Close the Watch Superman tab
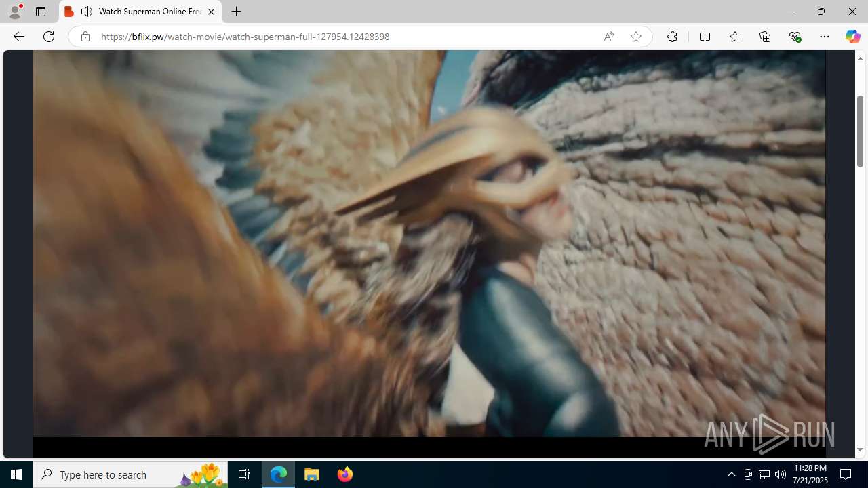This screenshot has height=488, width=868. coord(211,12)
